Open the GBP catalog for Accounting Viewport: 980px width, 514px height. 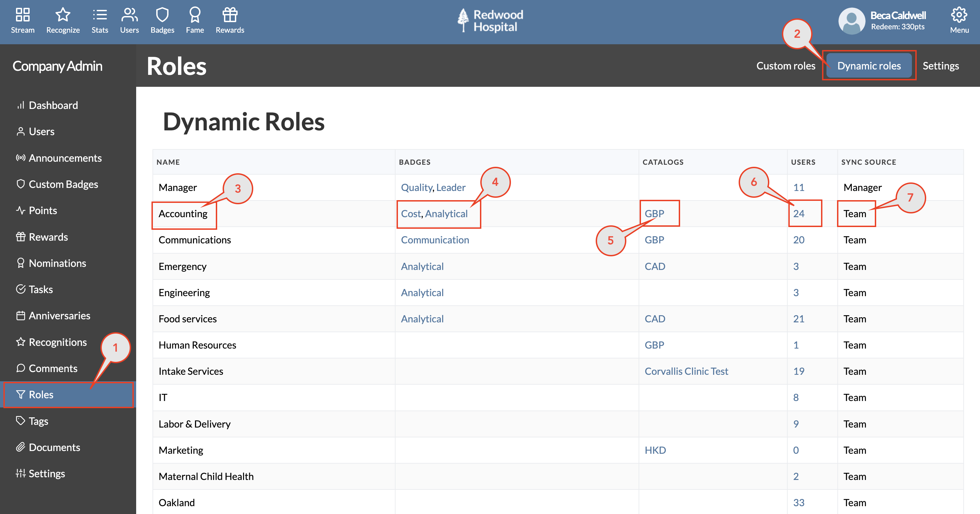pos(655,213)
